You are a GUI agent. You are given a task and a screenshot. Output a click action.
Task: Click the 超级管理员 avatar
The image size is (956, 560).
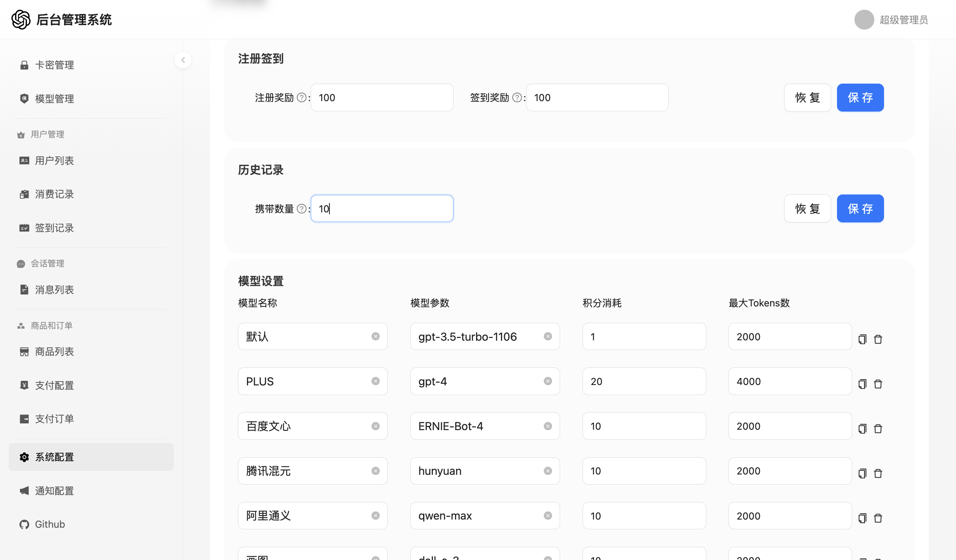click(x=864, y=20)
